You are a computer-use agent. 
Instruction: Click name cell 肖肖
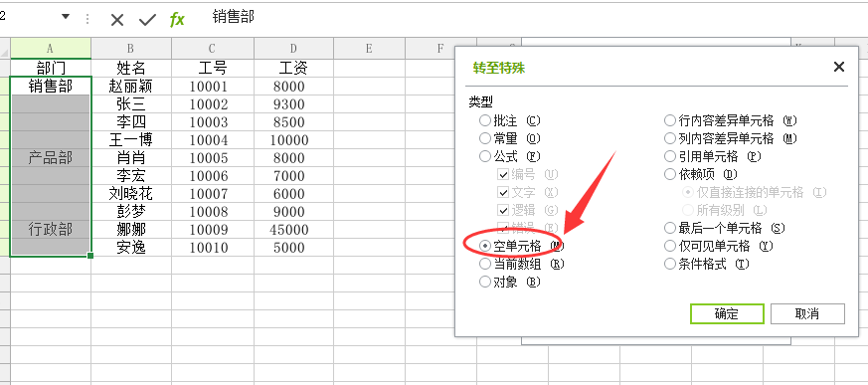131,158
